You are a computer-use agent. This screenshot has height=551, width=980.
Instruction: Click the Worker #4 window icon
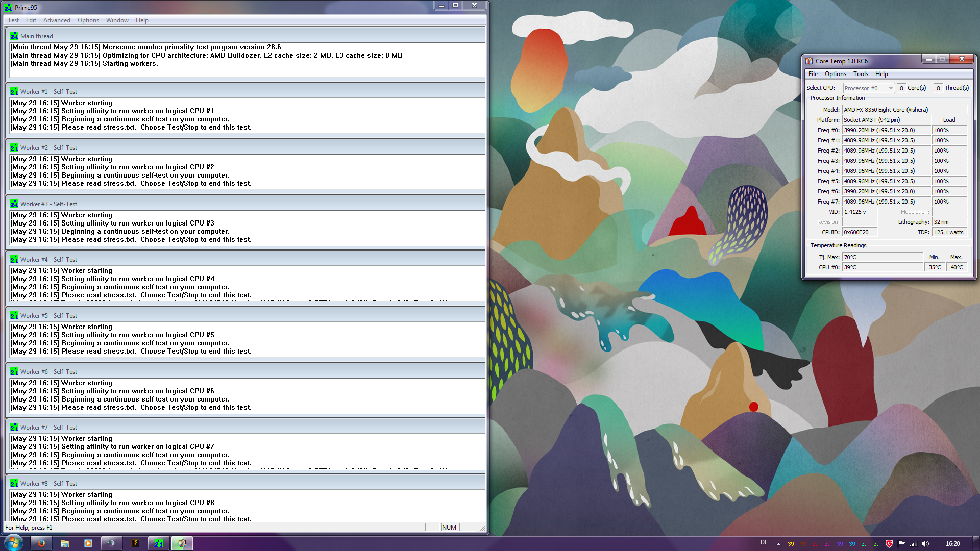[14, 260]
